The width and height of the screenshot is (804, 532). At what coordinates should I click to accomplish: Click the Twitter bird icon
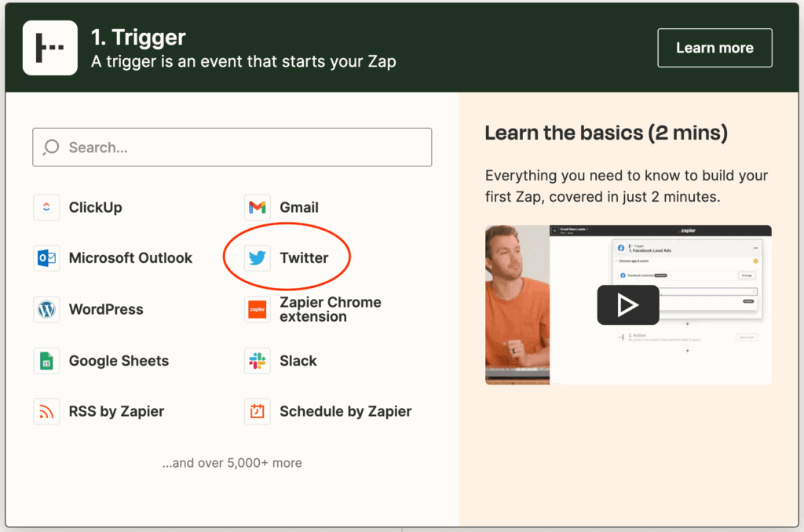click(258, 258)
